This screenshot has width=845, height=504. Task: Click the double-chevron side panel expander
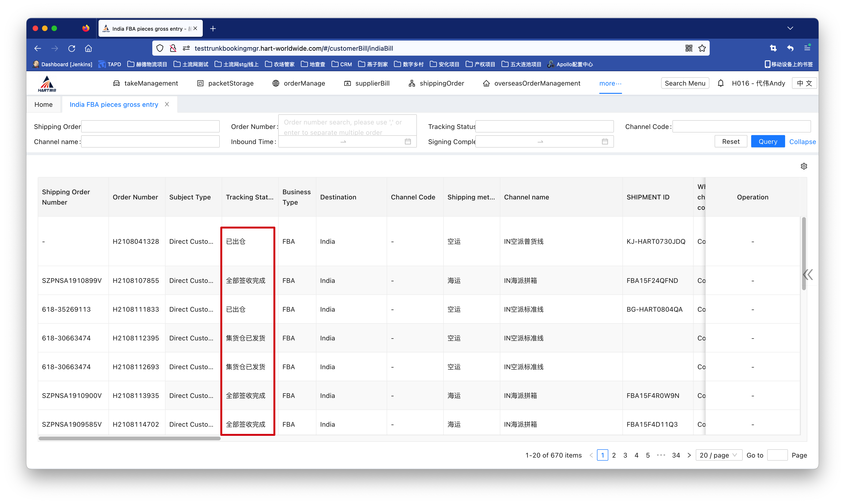(808, 274)
